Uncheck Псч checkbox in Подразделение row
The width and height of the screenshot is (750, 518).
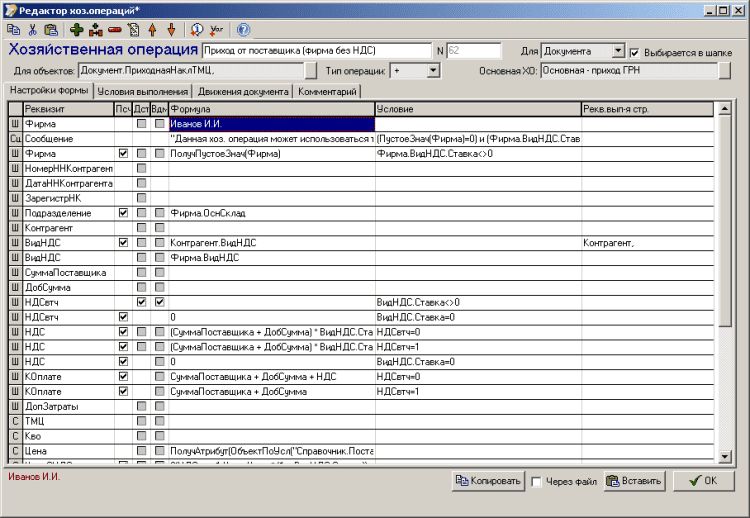pyautogui.click(x=123, y=213)
